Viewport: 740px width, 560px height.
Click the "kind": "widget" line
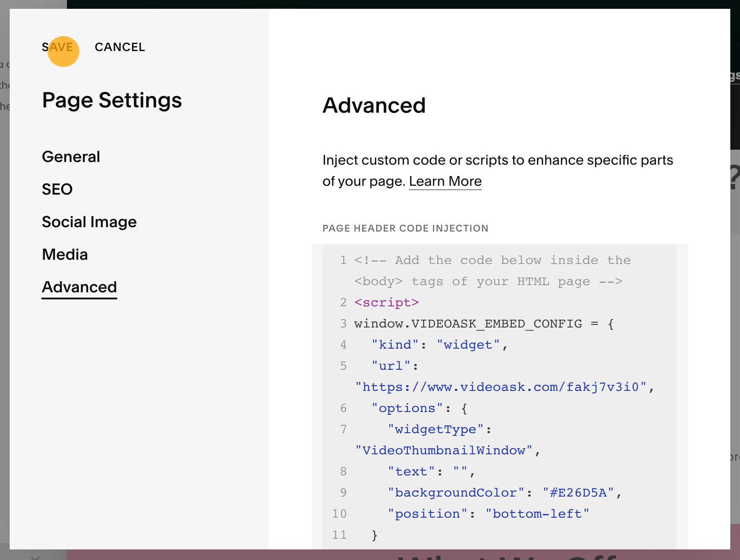440,345
